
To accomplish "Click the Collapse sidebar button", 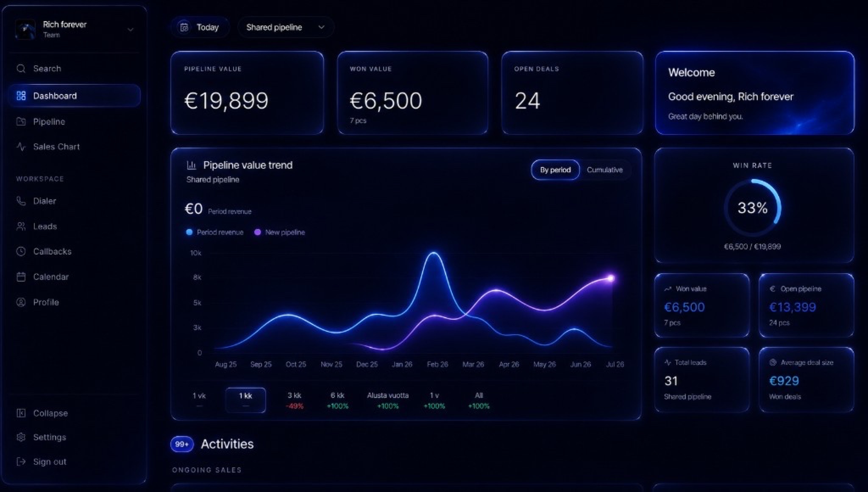I will [74, 413].
